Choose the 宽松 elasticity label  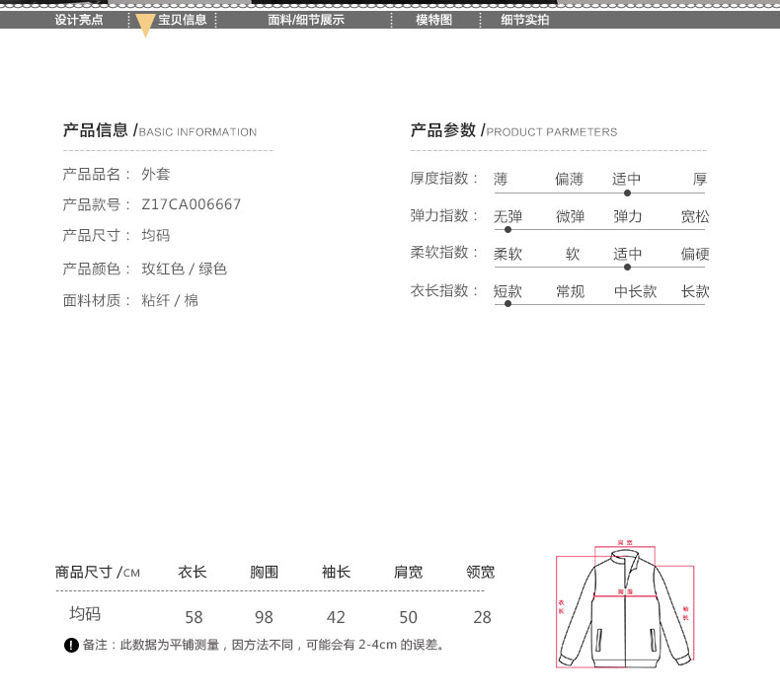pos(694,216)
